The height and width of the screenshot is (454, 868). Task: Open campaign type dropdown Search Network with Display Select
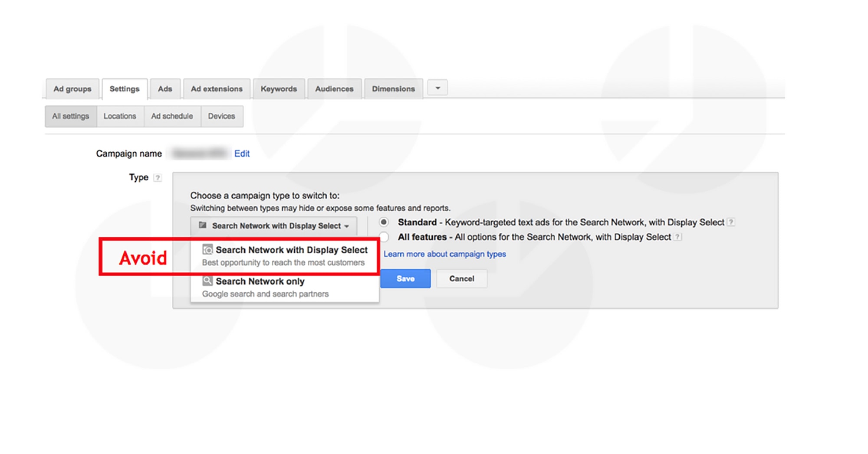273,226
